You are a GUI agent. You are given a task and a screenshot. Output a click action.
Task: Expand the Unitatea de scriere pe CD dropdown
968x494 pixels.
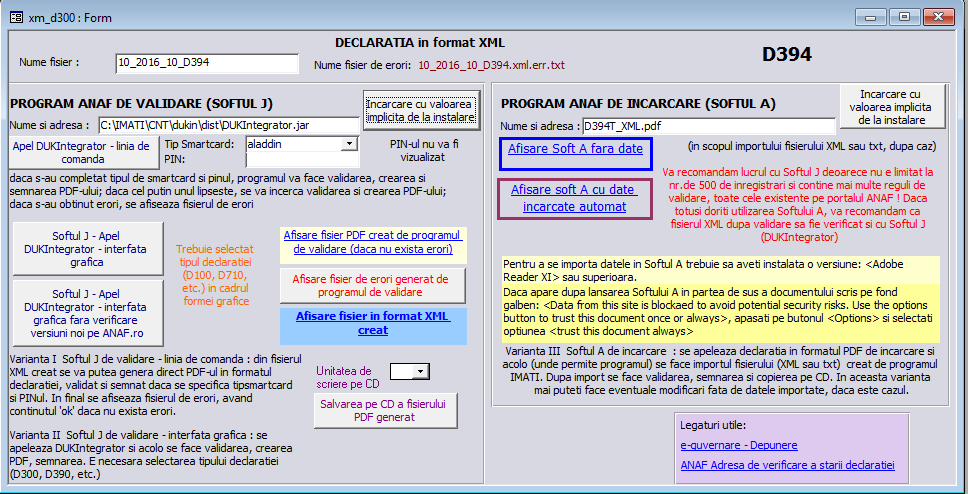tap(421, 371)
